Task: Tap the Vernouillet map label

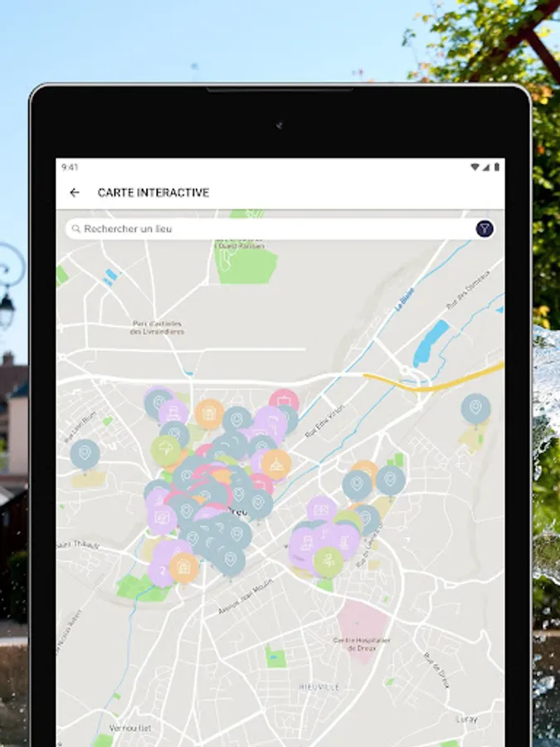Action: tap(130, 729)
